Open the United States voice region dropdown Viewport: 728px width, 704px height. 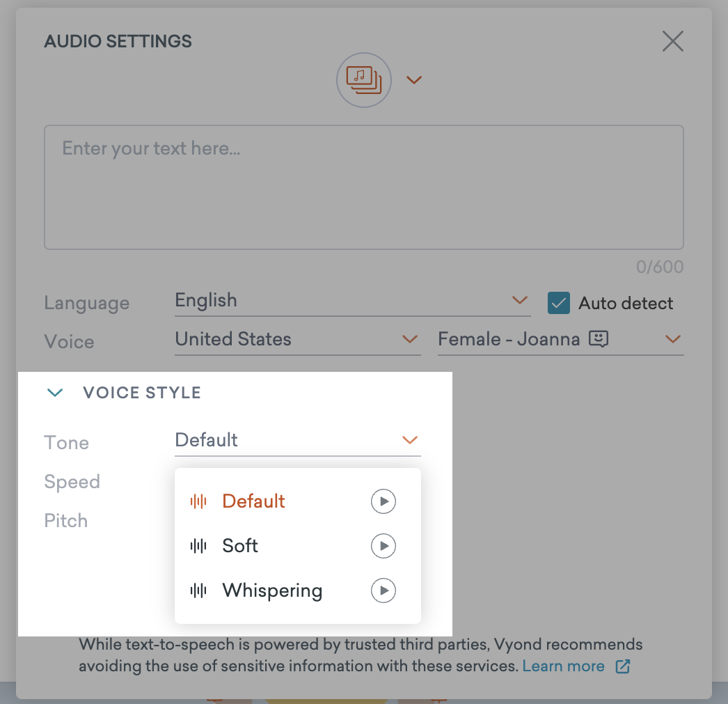(x=411, y=338)
